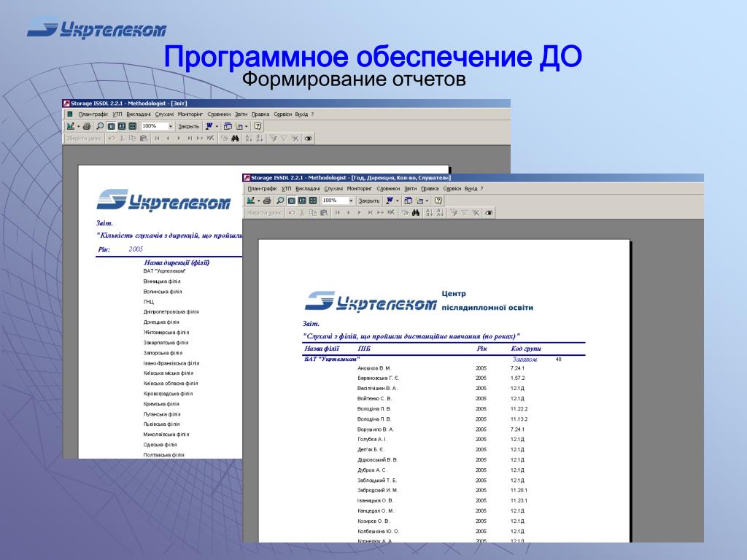Open Викладачі menu in the Звіт window
Screen dimensions: 747x560
[139, 114]
